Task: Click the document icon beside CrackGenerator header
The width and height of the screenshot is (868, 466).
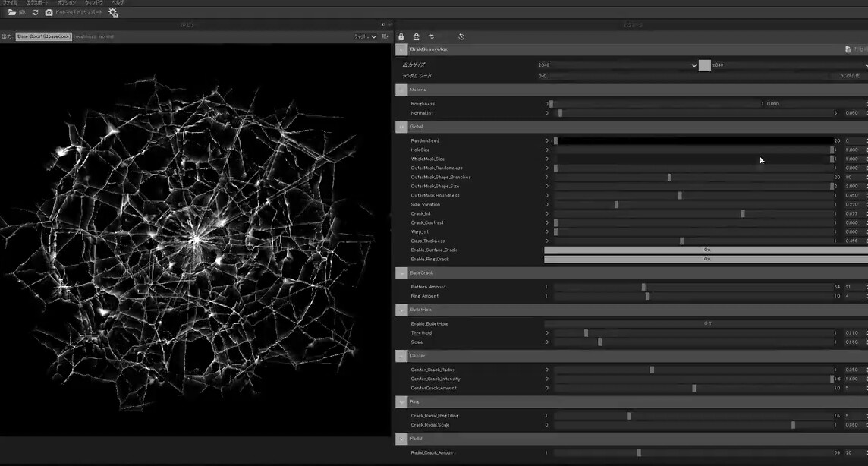Action: (848, 48)
